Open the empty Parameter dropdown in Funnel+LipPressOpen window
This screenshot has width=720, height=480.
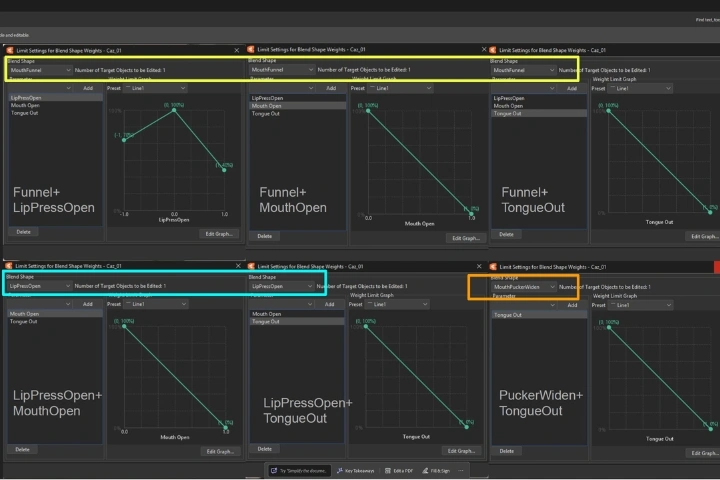[x=40, y=88]
